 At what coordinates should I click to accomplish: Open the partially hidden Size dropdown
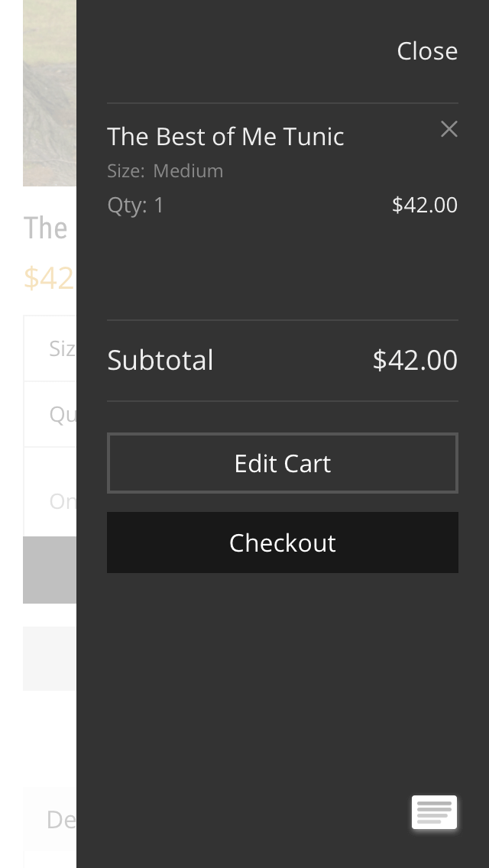(x=50, y=348)
